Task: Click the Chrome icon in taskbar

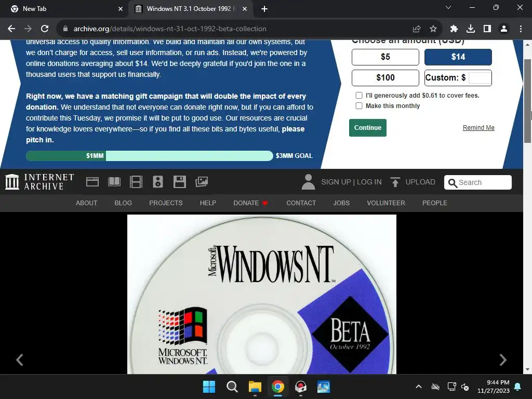Action: [x=278, y=387]
